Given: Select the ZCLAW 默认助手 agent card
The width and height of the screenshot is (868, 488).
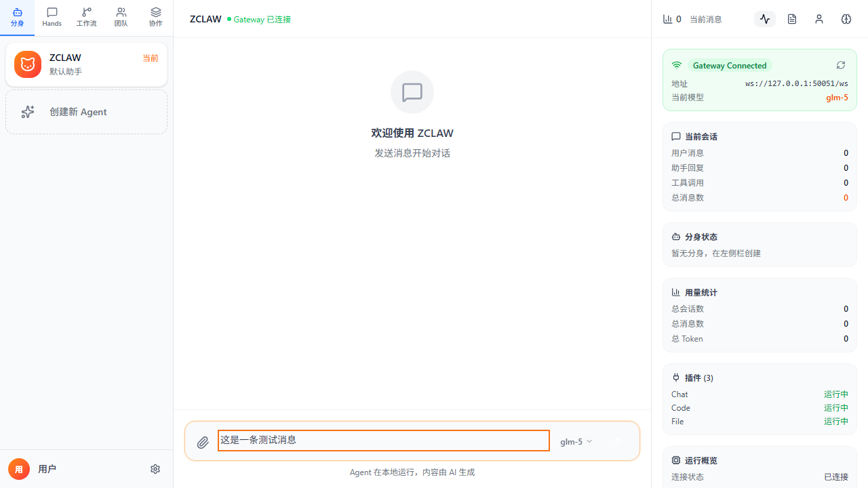Looking at the screenshot, I should pyautogui.click(x=95, y=64).
